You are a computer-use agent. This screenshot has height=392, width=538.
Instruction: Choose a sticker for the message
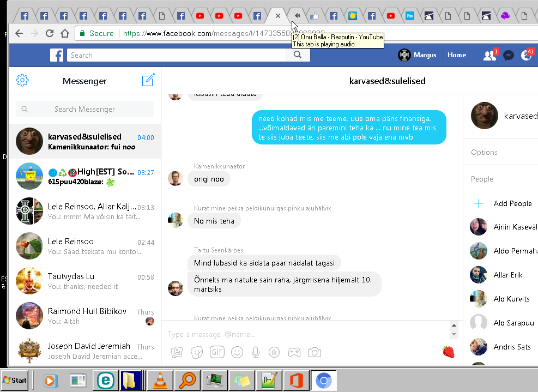pyautogui.click(x=197, y=352)
